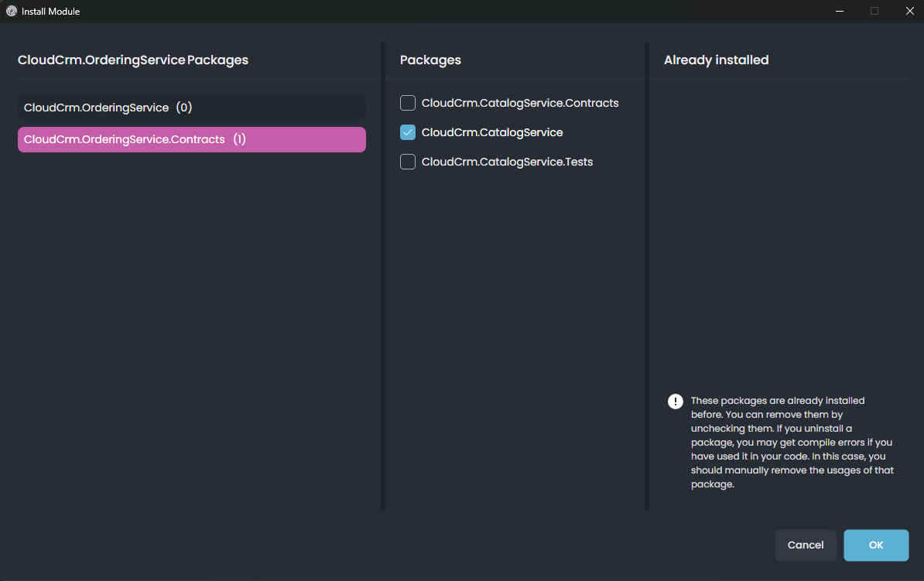Viewport: 924px width, 581px height.
Task: Click the Packages column header
Action: point(430,60)
